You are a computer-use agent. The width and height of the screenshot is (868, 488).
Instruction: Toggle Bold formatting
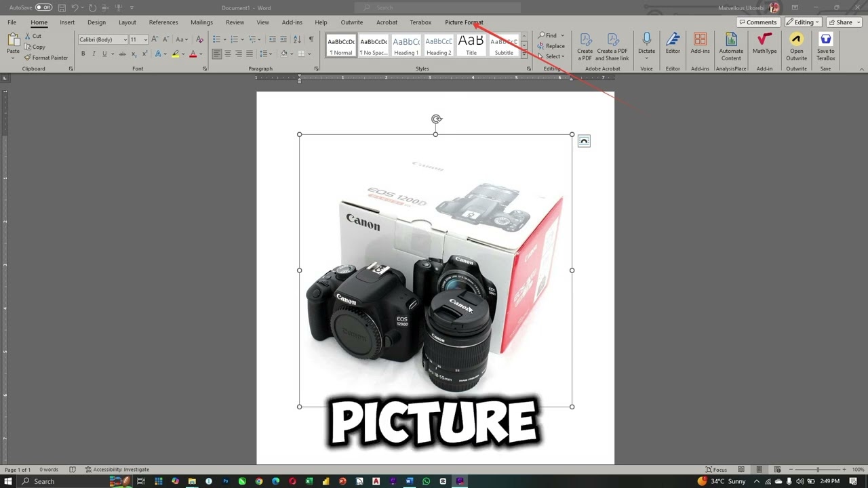pos(83,54)
